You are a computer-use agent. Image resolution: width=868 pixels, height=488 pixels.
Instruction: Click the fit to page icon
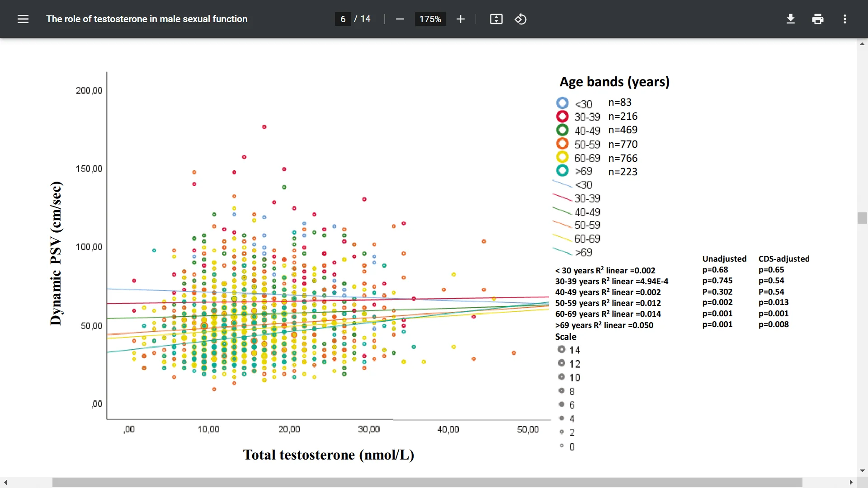496,19
